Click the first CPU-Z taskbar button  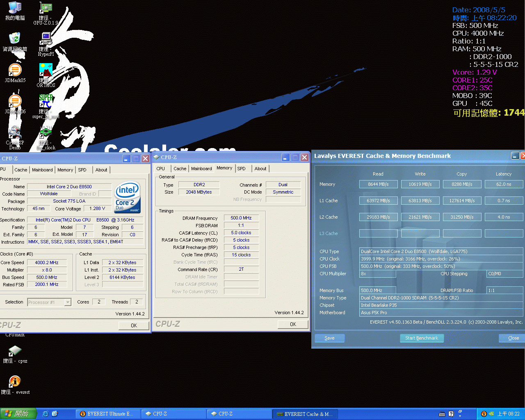(x=173, y=414)
